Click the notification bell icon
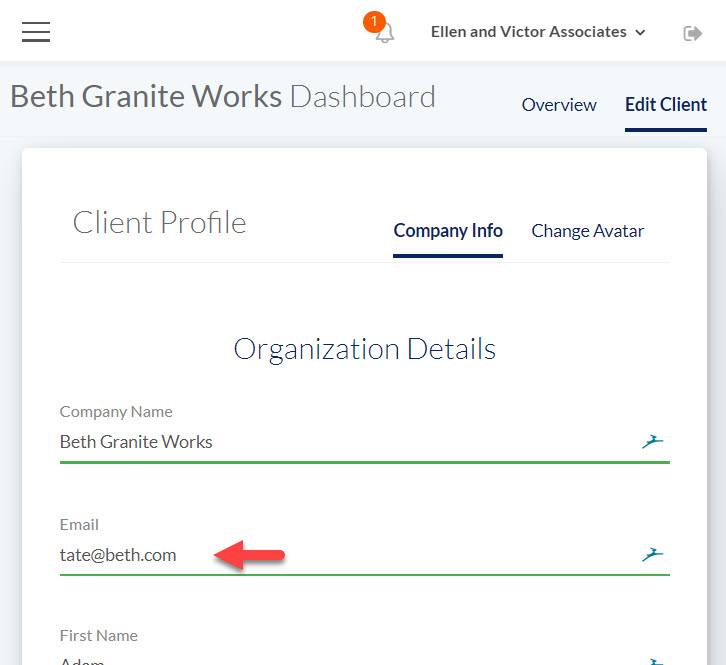Viewport: 726px width, 665px height. 385,34
